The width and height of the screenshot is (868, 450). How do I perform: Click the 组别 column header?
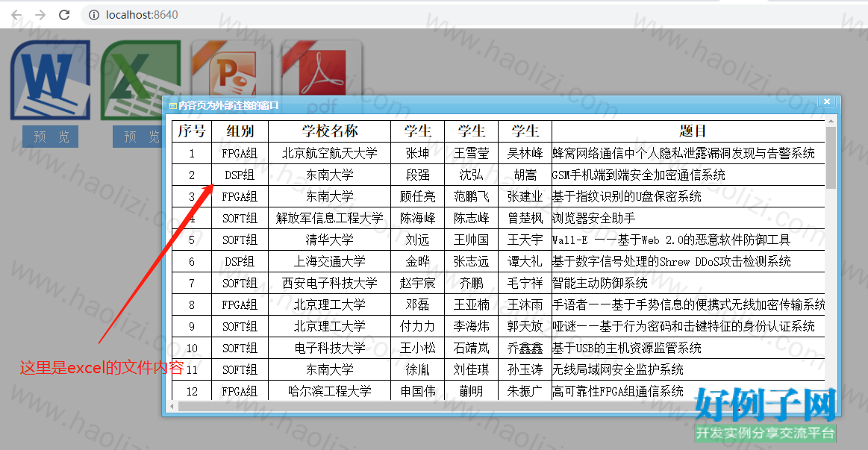point(240,131)
